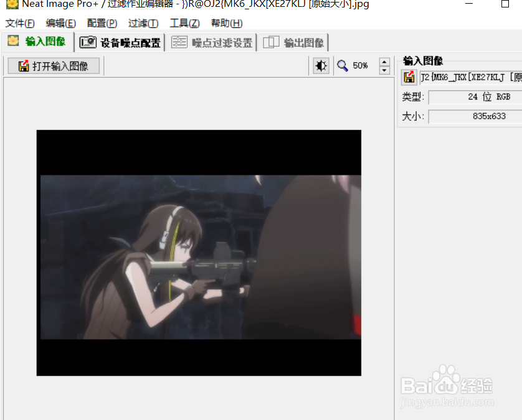
Task: Click the 50% zoom value
Action: point(360,65)
